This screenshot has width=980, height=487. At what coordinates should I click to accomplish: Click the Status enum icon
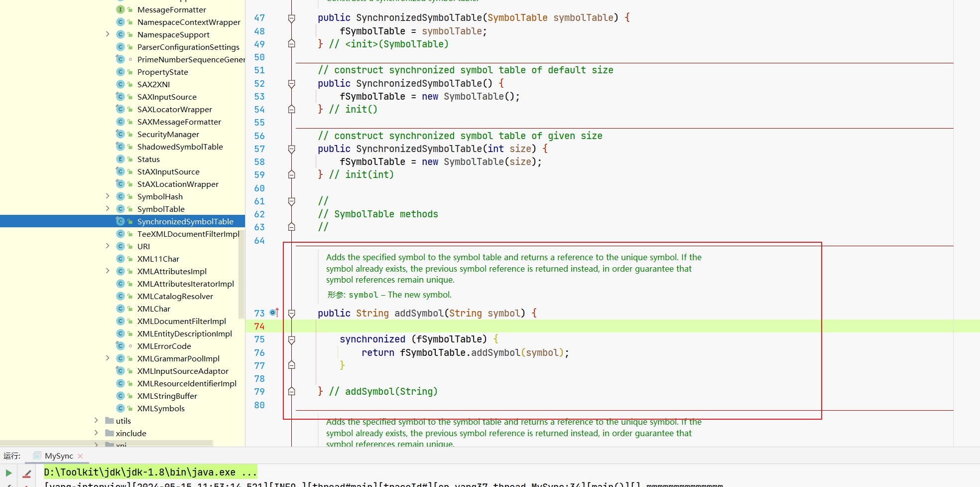pos(121,159)
